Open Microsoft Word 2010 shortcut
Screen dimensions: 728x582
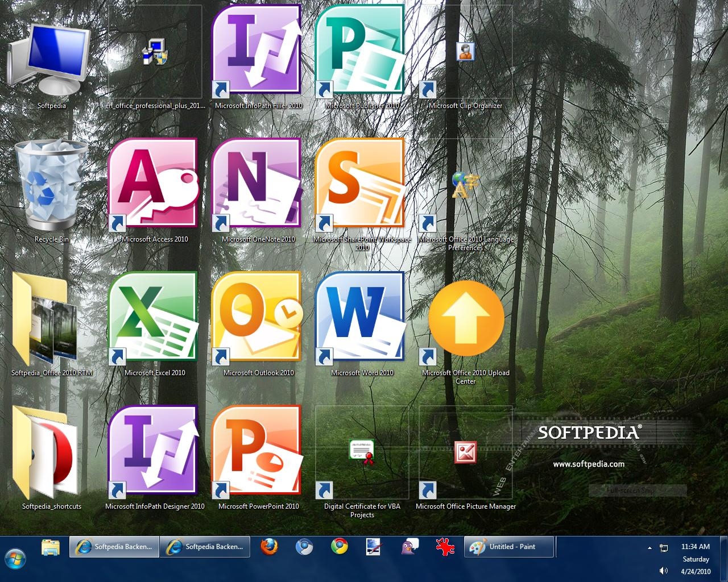pyautogui.click(x=361, y=317)
